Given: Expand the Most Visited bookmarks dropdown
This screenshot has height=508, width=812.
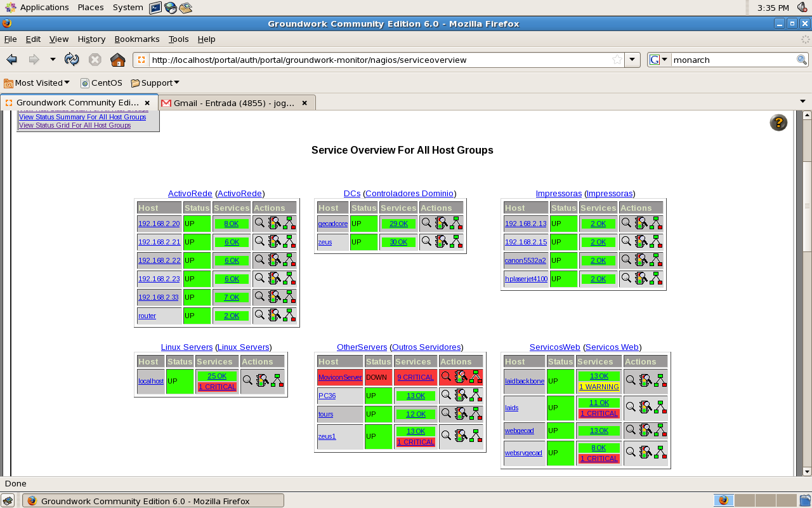Looking at the screenshot, I should click(37, 83).
